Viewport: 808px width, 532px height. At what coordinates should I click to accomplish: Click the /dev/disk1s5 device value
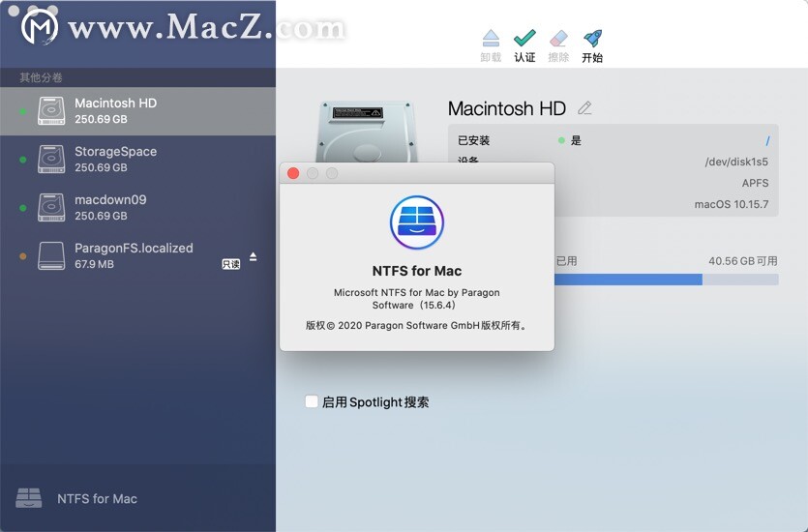tap(736, 162)
